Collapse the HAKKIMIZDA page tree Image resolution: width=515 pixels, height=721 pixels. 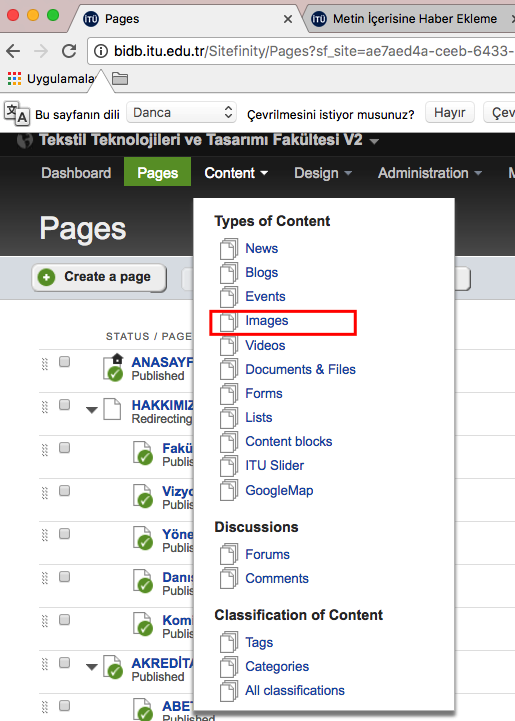[92, 410]
